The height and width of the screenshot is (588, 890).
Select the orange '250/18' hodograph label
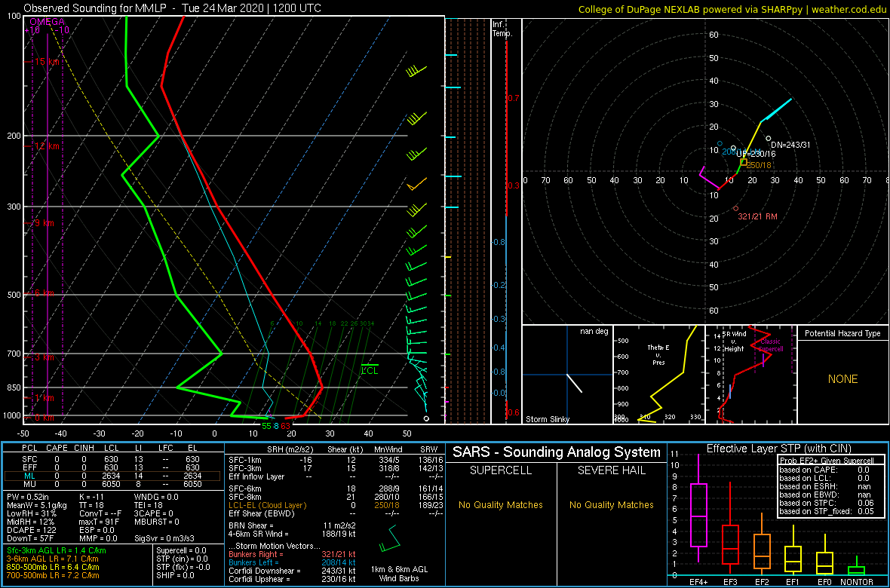coord(760,164)
